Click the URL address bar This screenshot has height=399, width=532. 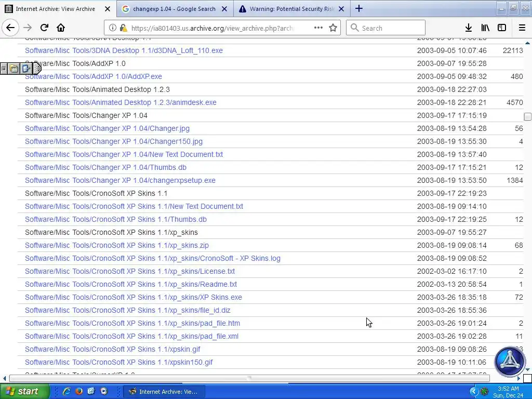[x=212, y=28]
